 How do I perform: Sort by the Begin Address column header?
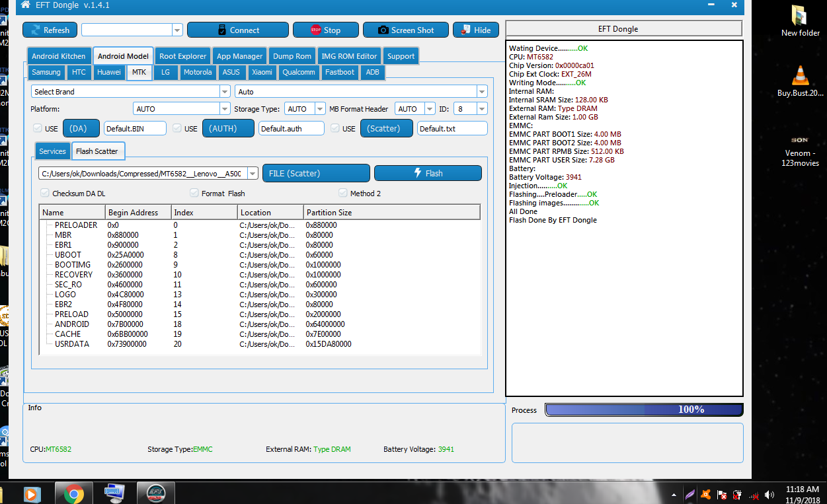click(138, 212)
